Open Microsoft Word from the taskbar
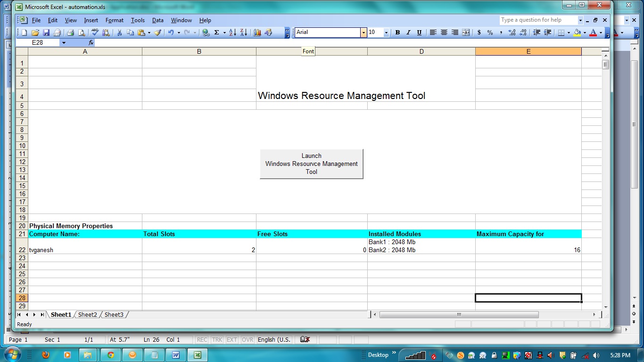 coord(175,354)
